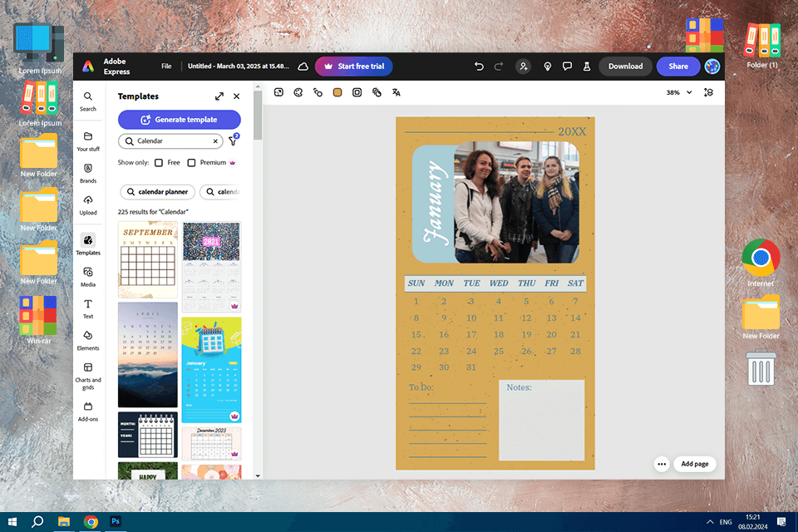The image size is (798, 532).
Task: Select the blue January calendar template
Action: 211,370
